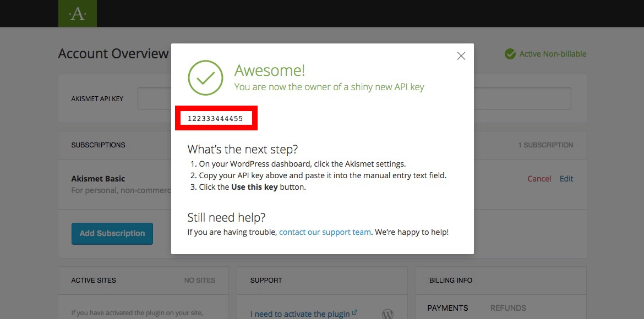Click Active Non-billable status checkmark icon

tap(510, 54)
